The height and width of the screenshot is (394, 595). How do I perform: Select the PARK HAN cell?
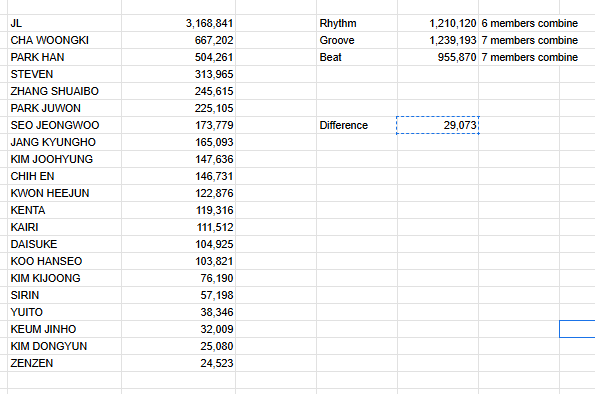65,57
